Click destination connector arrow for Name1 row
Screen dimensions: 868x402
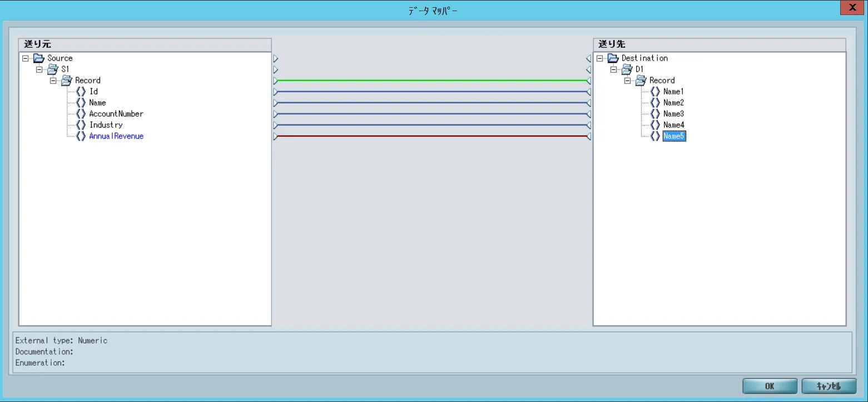click(588, 92)
